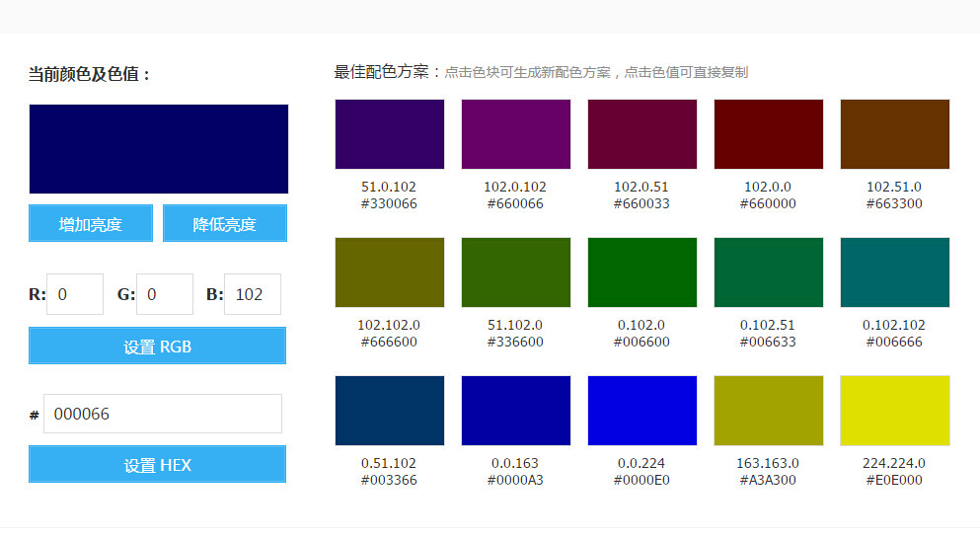This screenshot has width=980, height=540.
Task: Click the 降低亮度 button
Action: [x=225, y=223]
